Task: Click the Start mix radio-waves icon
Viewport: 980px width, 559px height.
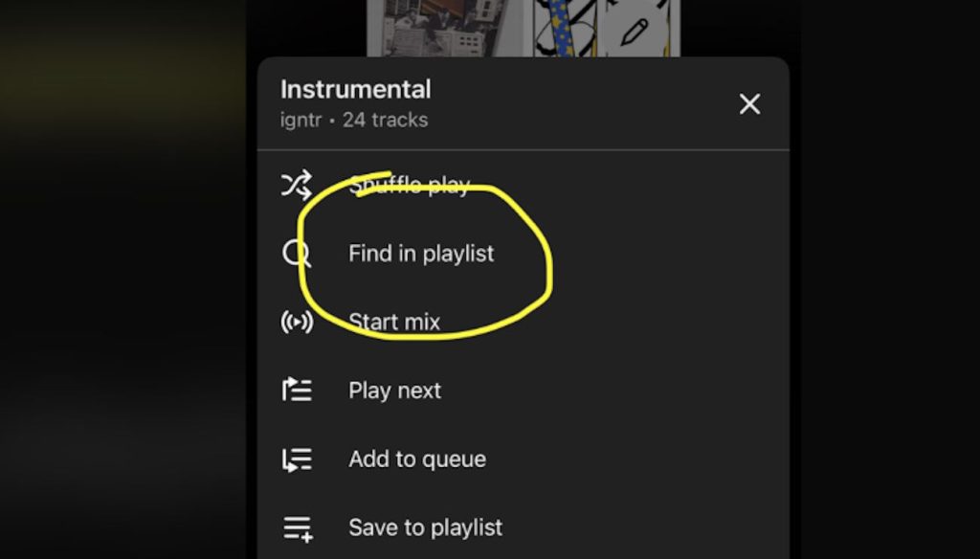Action: [x=297, y=322]
